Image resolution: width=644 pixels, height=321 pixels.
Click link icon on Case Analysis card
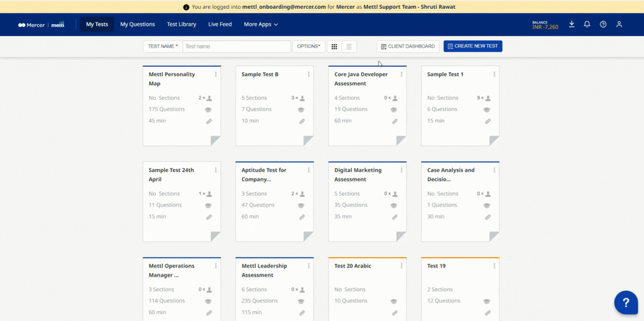click(x=488, y=217)
